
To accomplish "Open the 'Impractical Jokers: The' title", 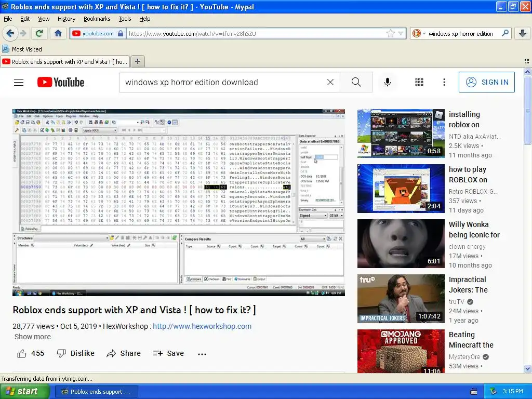I will tap(468, 285).
